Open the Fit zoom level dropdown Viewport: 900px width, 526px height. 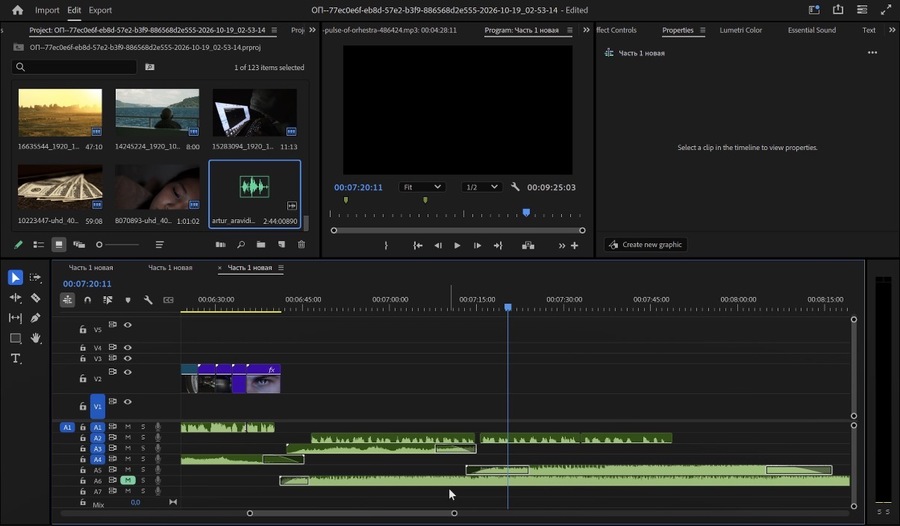422,187
